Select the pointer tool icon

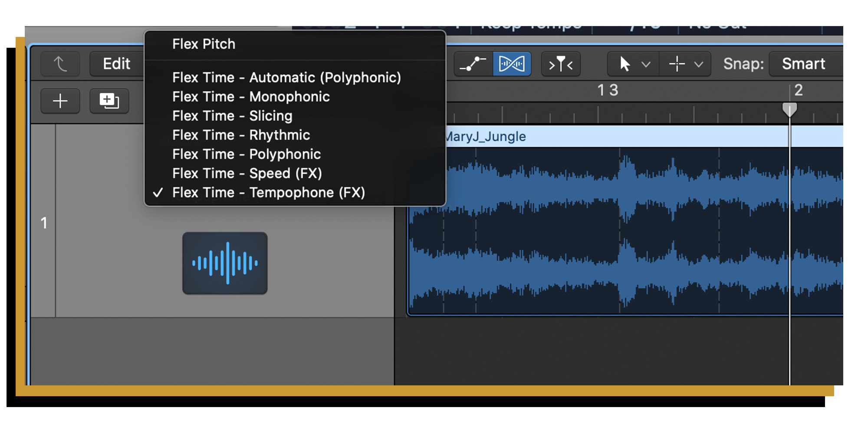625,64
